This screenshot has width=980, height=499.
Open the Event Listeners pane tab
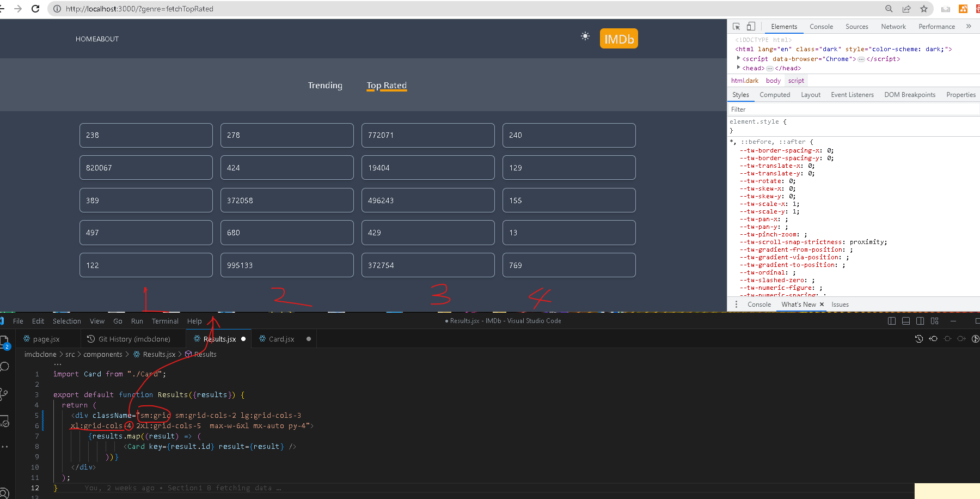pos(852,95)
